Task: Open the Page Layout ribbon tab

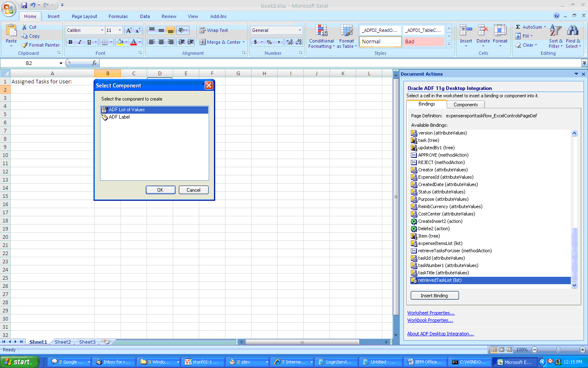Action: click(85, 16)
